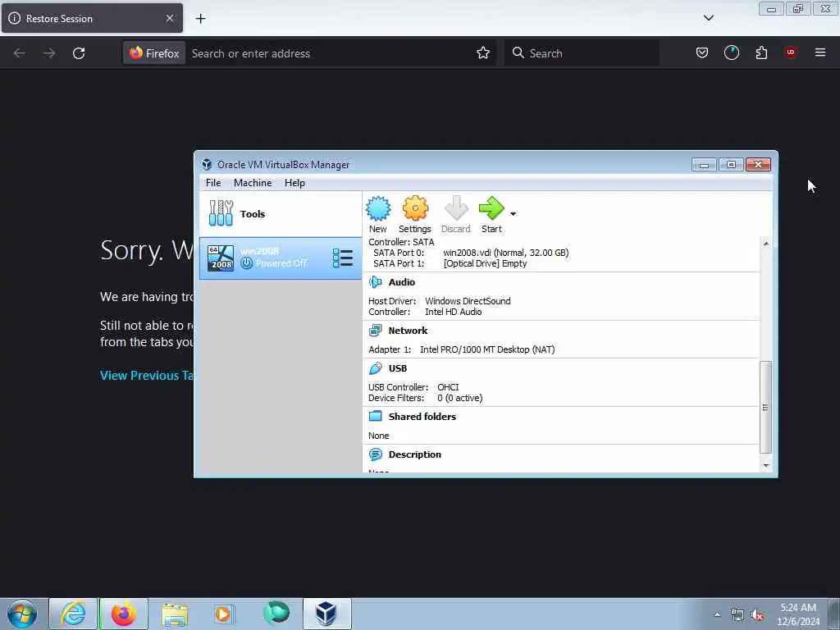Open the Start button dropdown arrow
840x630 pixels.
click(x=513, y=214)
